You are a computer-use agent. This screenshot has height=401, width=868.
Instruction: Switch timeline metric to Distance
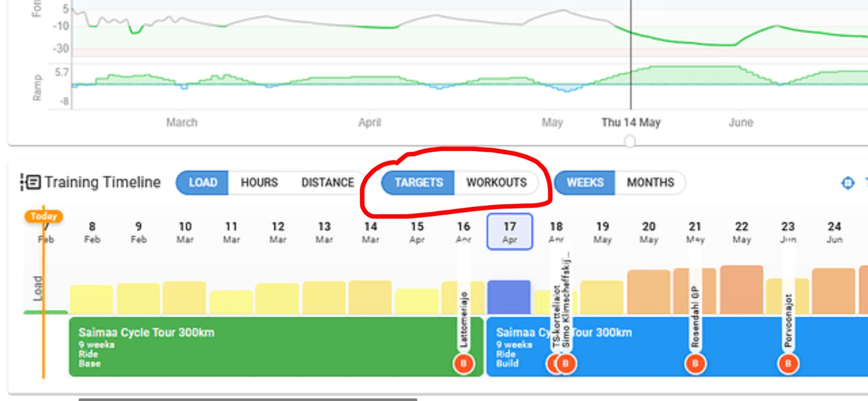pyautogui.click(x=328, y=183)
